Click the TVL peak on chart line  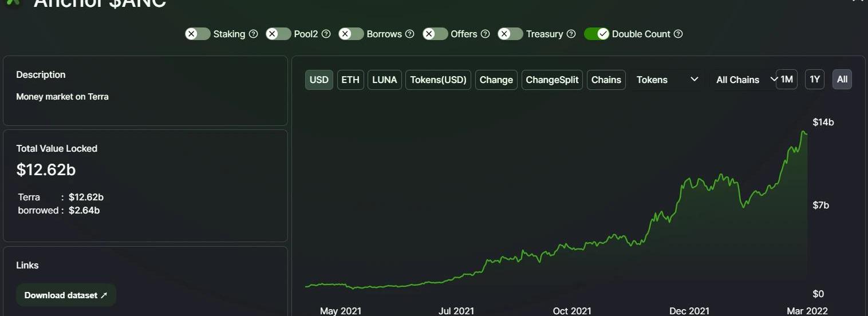pyautogui.click(x=803, y=132)
